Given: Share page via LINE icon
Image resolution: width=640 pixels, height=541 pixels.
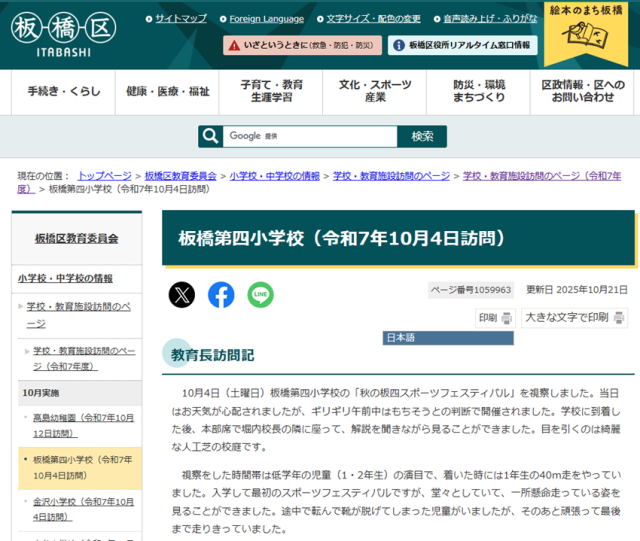Looking at the screenshot, I should [260, 295].
